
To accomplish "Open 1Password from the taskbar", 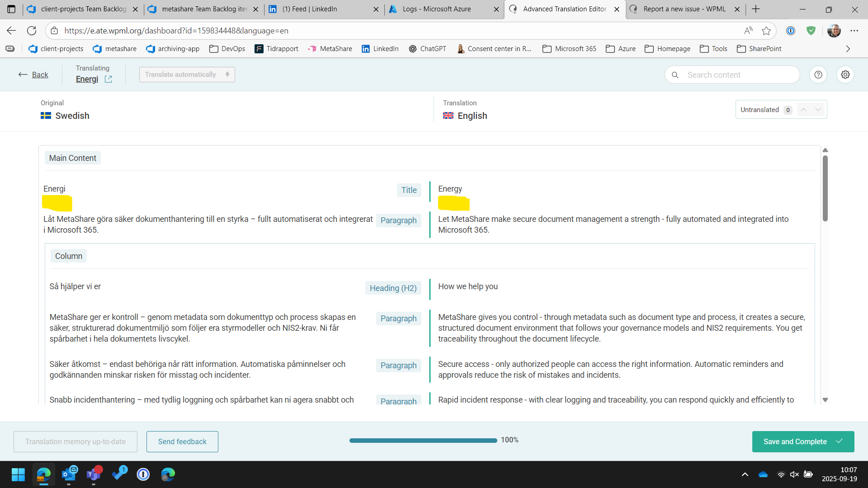I will click(x=143, y=474).
